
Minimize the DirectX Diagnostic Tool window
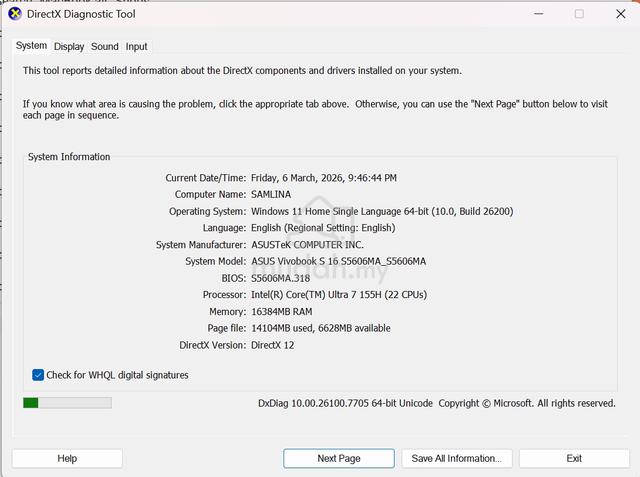coord(539,14)
